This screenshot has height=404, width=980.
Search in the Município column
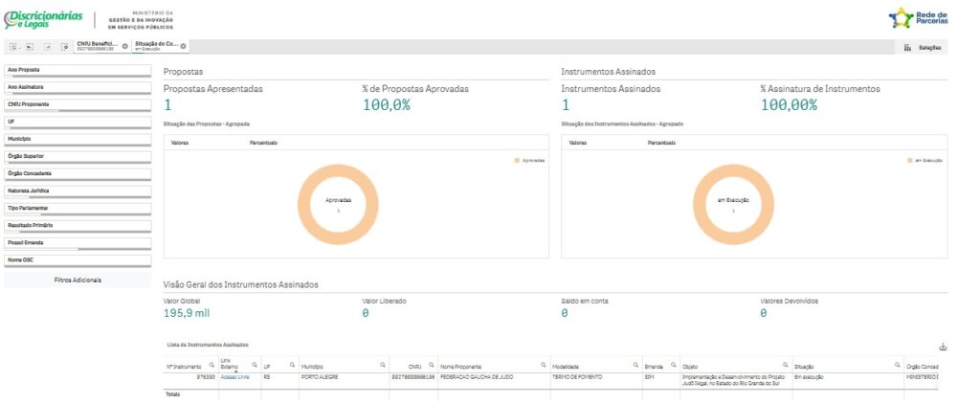click(383, 365)
